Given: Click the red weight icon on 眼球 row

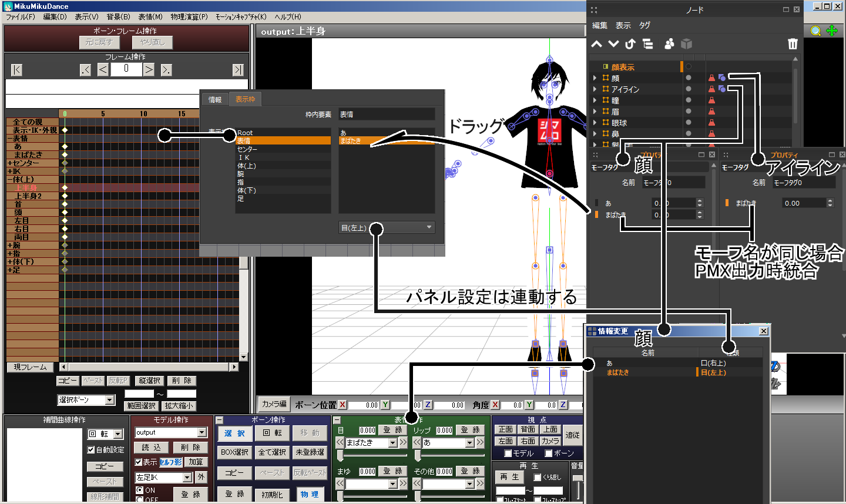Looking at the screenshot, I should tap(711, 122).
